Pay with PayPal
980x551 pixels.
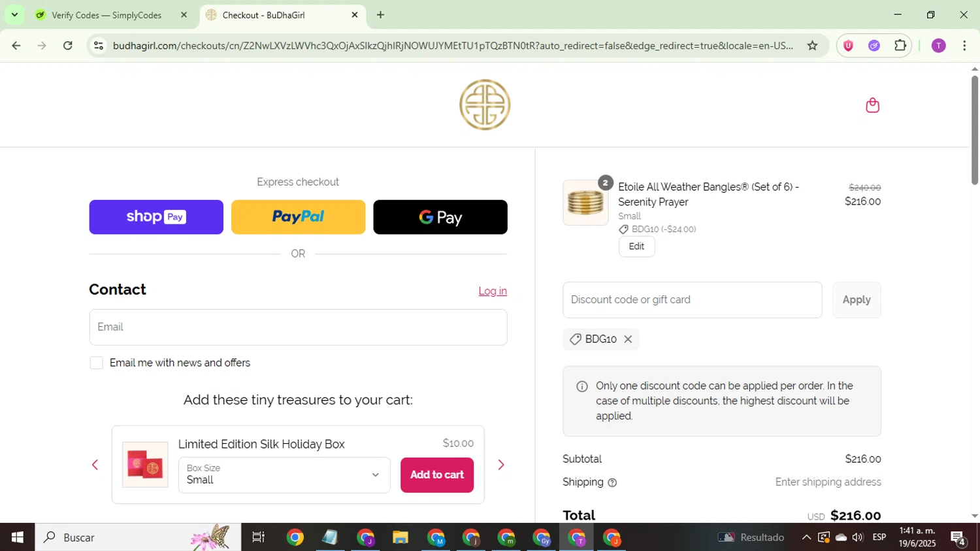click(x=298, y=217)
